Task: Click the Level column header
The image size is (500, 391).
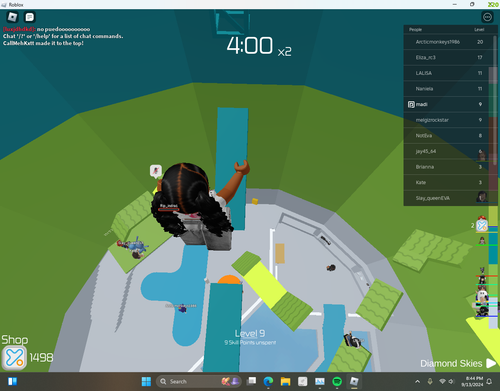Action: pyautogui.click(x=479, y=30)
